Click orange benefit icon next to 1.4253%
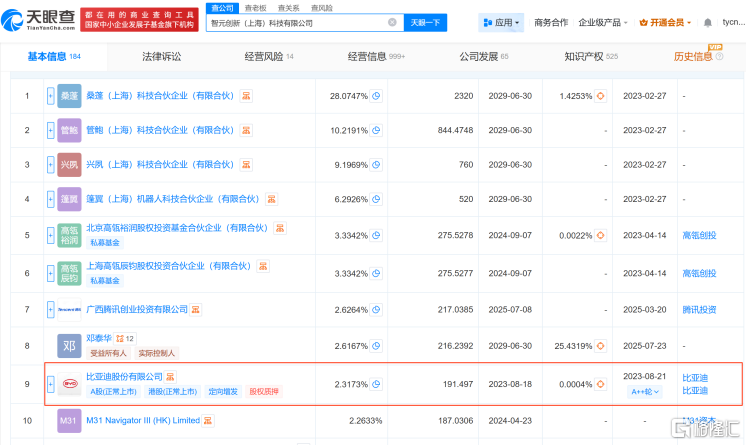Image resolution: width=746 pixels, height=445 pixels. coord(600,96)
